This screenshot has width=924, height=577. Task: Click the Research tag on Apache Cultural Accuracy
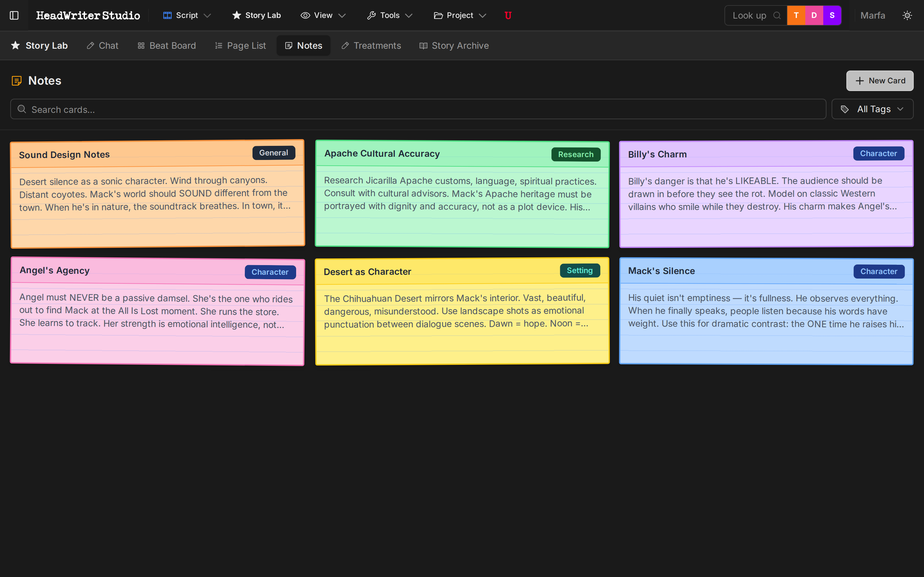click(576, 154)
